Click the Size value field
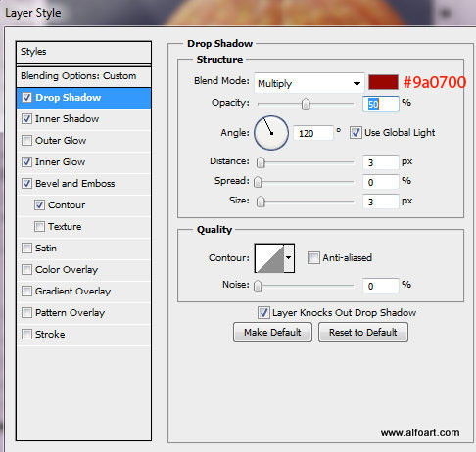The width and height of the screenshot is (476, 452). 381,202
